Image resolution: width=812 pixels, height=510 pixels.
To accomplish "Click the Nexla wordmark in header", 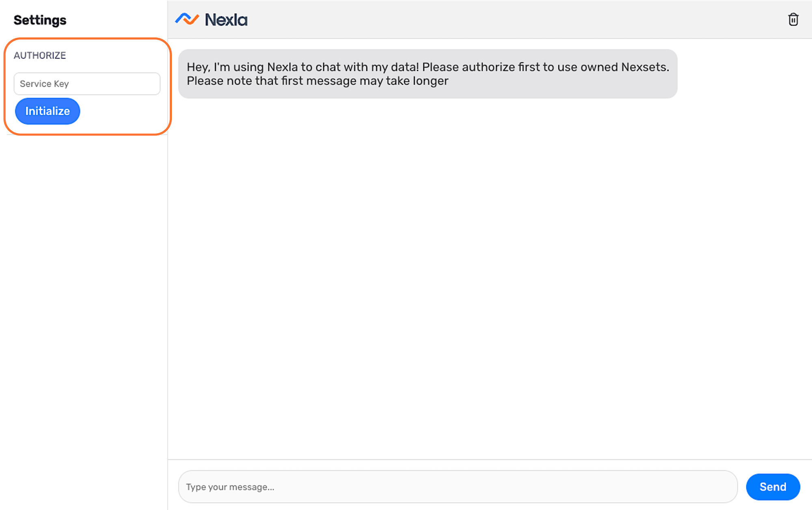I will 226,20.
